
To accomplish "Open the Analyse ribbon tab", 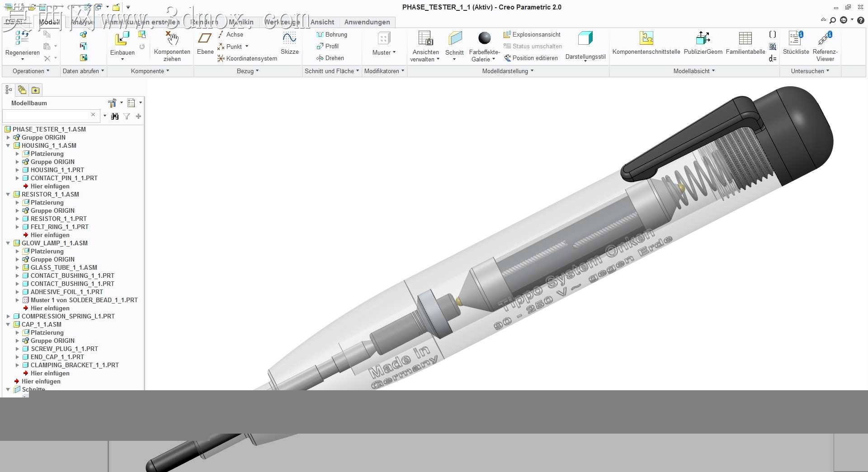I will [83, 22].
